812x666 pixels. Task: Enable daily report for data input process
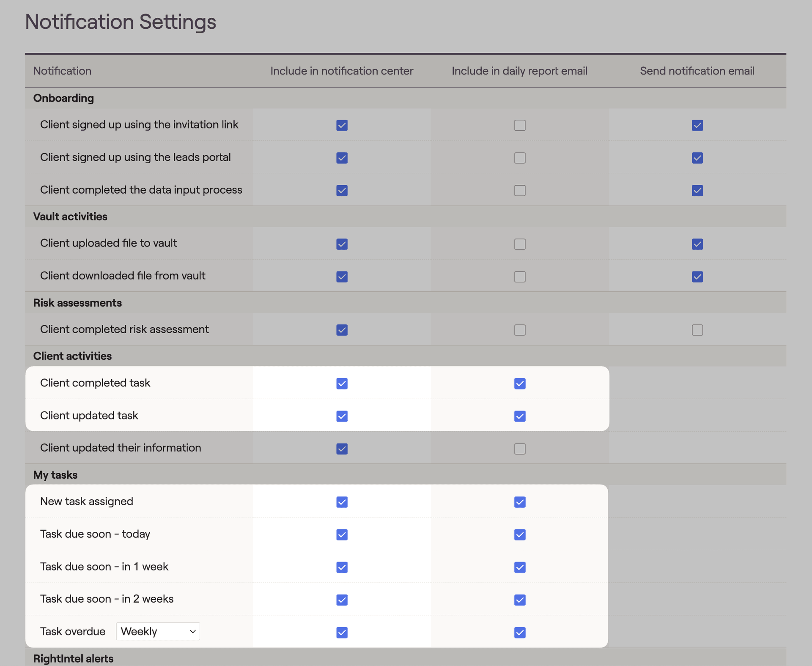[520, 190]
